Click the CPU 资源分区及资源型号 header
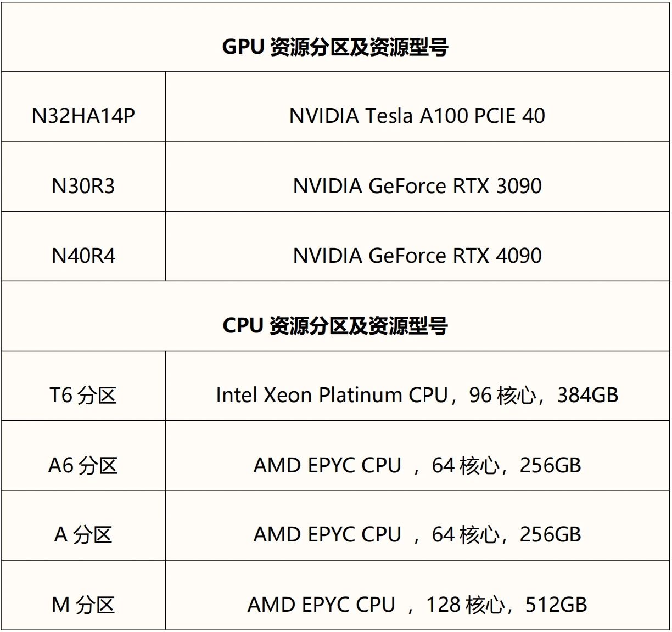This screenshot has width=672, height=632. 335,325
